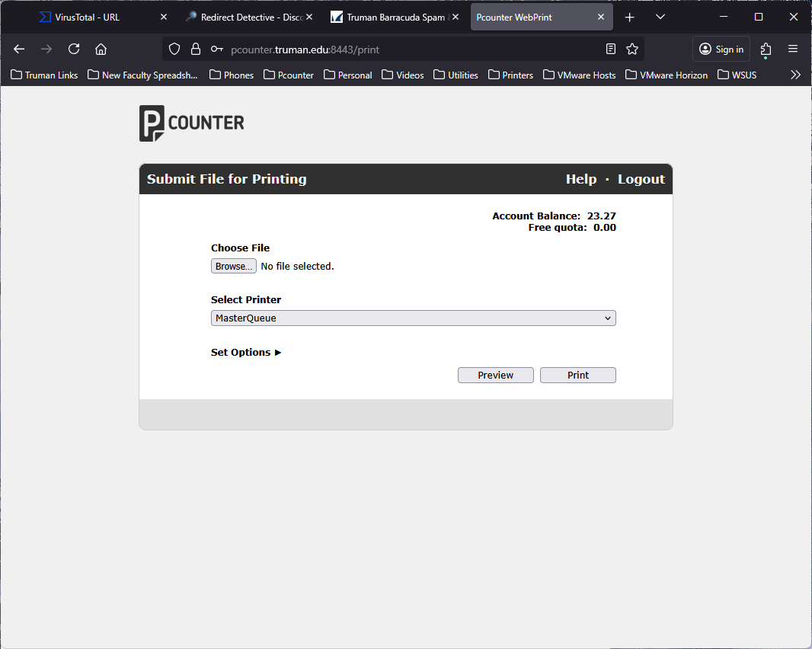812x649 pixels.
Task: Open saved password key icon
Action: [217, 50]
